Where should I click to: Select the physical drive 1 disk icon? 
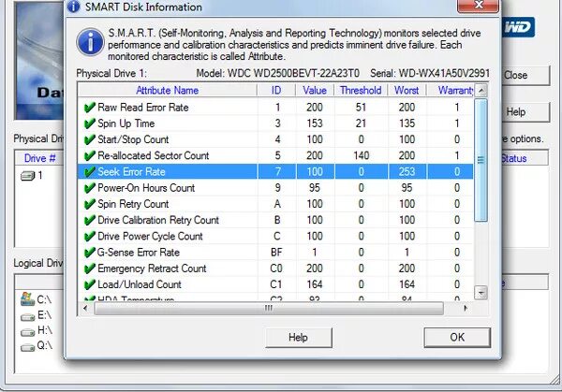click(27, 175)
